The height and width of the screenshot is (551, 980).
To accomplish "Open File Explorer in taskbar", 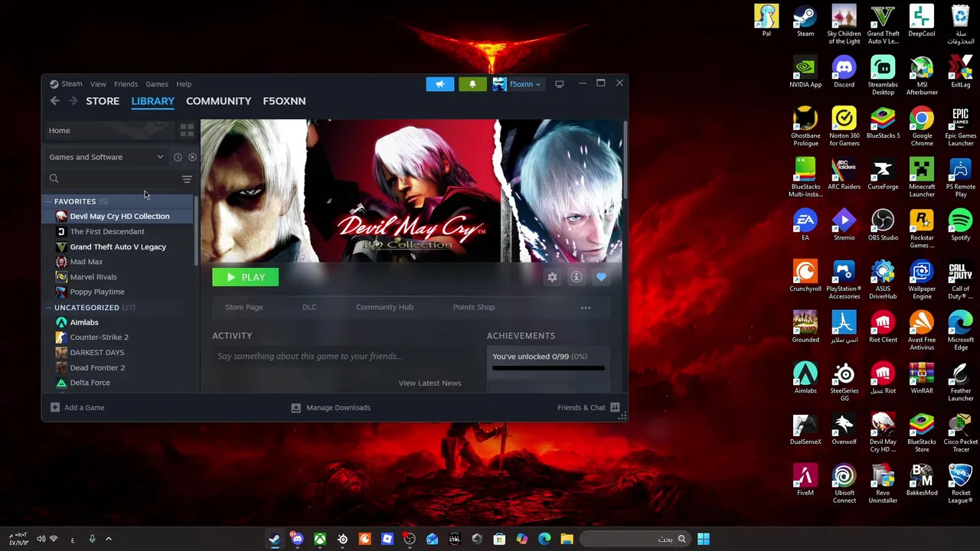I will pyautogui.click(x=567, y=539).
